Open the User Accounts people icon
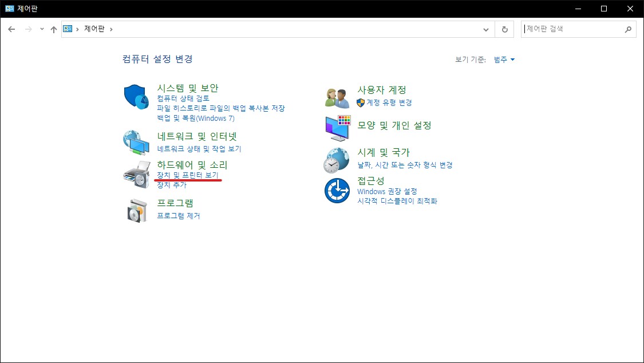Image resolution: width=644 pixels, height=363 pixels. click(x=337, y=98)
